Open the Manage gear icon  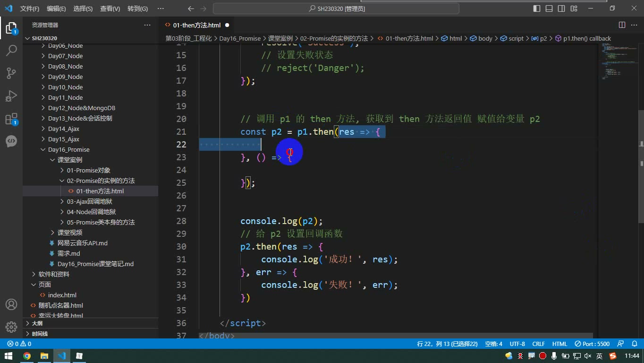pyautogui.click(x=11, y=327)
